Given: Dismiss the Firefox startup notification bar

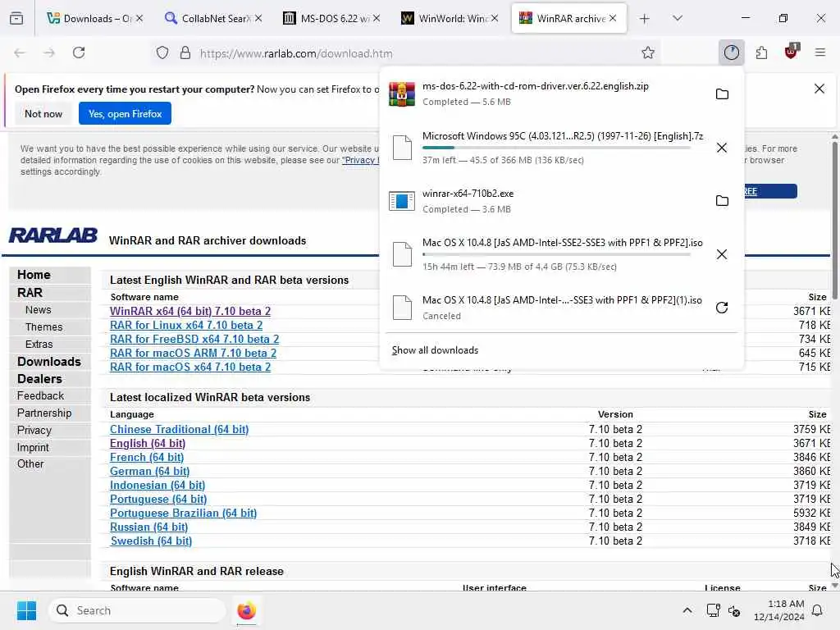Looking at the screenshot, I should (819, 89).
